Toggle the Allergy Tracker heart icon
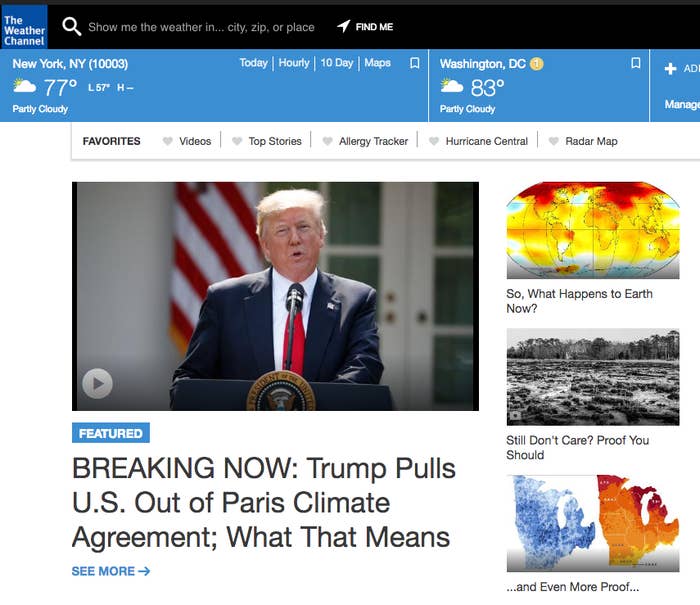 [x=328, y=141]
